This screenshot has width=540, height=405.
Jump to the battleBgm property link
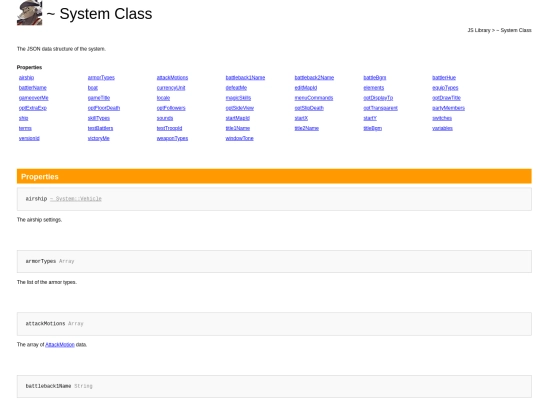(375, 77)
